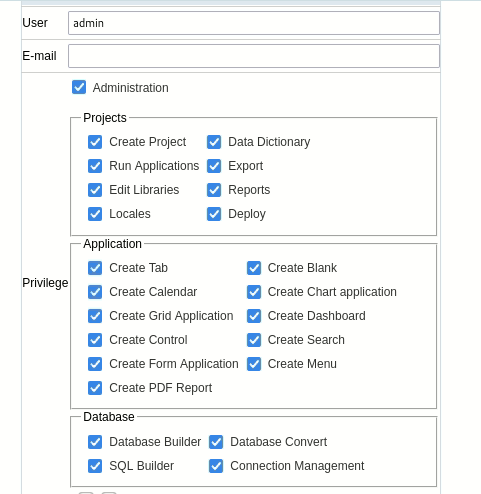Toggle Create PDF Report checkbox
Image resolution: width=481 pixels, height=494 pixels.
point(95,388)
